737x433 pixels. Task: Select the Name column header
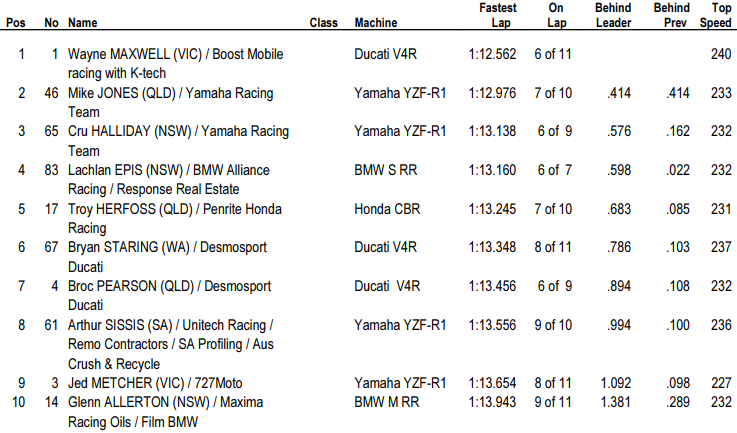tap(83, 23)
